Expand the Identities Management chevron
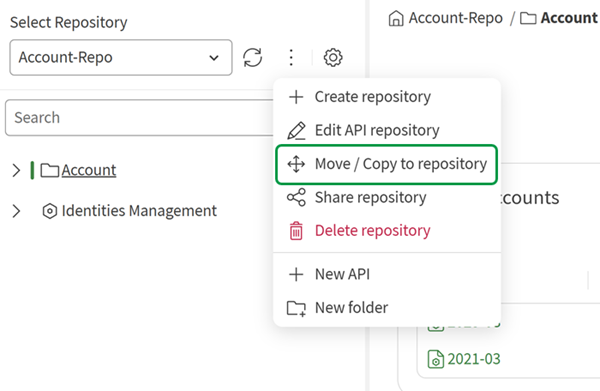The height and width of the screenshot is (391, 600). 16,211
